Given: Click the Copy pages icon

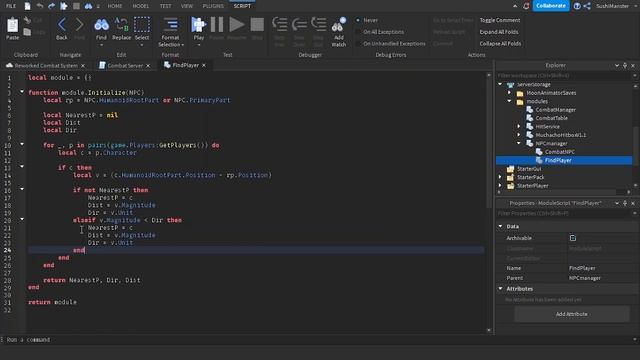Looking at the screenshot, I should click(27, 31).
